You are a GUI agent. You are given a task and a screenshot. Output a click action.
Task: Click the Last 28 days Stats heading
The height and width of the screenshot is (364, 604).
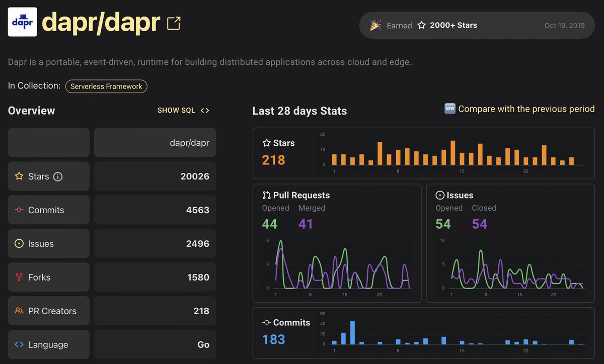coord(299,111)
